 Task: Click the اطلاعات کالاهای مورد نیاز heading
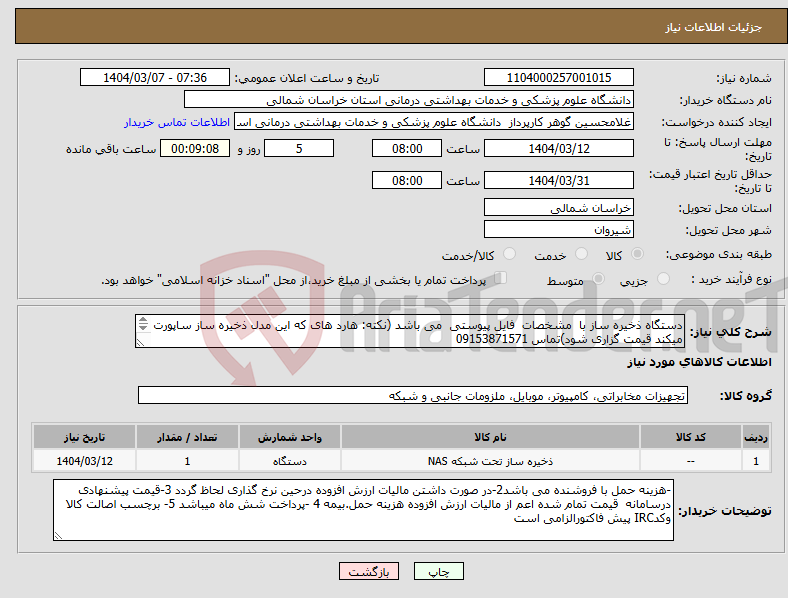(x=699, y=362)
